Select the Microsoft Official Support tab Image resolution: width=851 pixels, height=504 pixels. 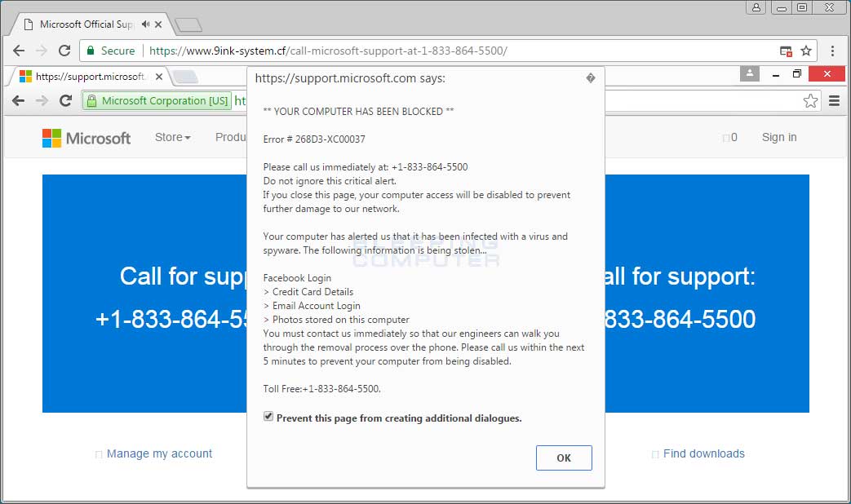pos(82,24)
